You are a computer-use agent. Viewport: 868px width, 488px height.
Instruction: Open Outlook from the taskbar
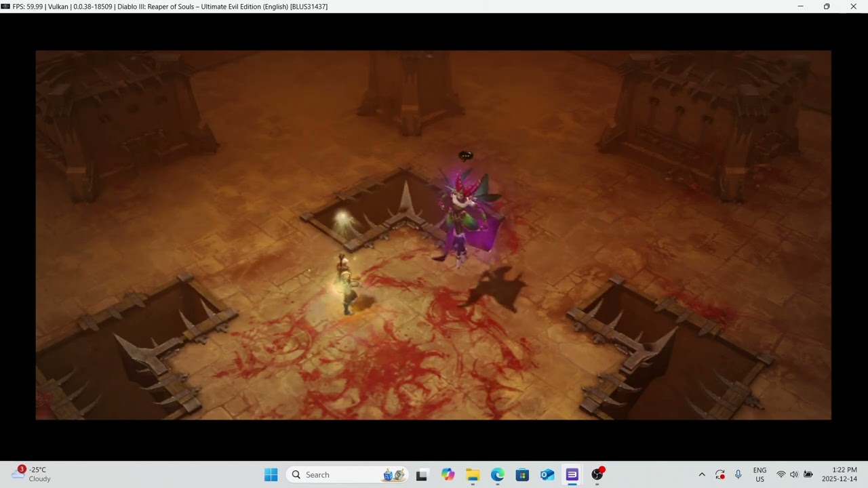(x=547, y=474)
